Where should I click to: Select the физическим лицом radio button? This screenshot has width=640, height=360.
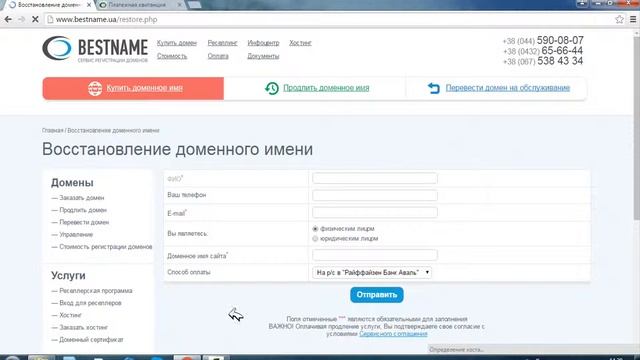[315, 229]
